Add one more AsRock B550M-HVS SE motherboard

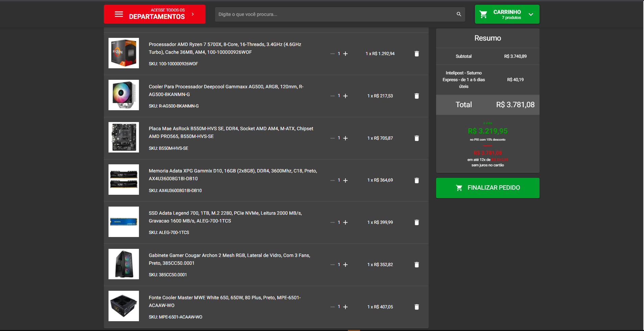(x=345, y=138)
